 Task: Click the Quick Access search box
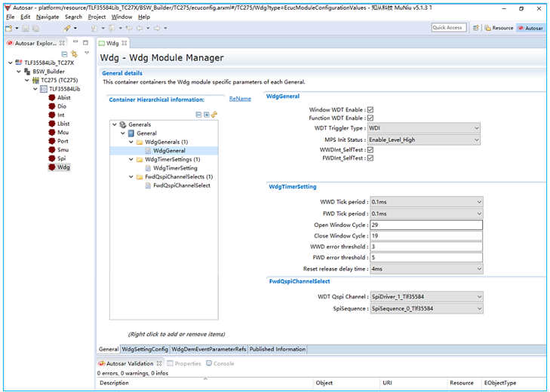pos(449,28)
